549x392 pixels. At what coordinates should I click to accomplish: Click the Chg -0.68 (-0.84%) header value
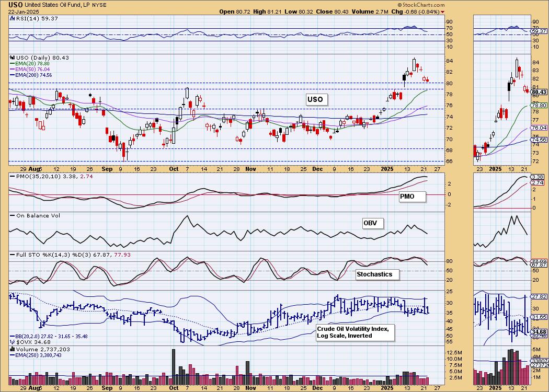click(415, 11)
